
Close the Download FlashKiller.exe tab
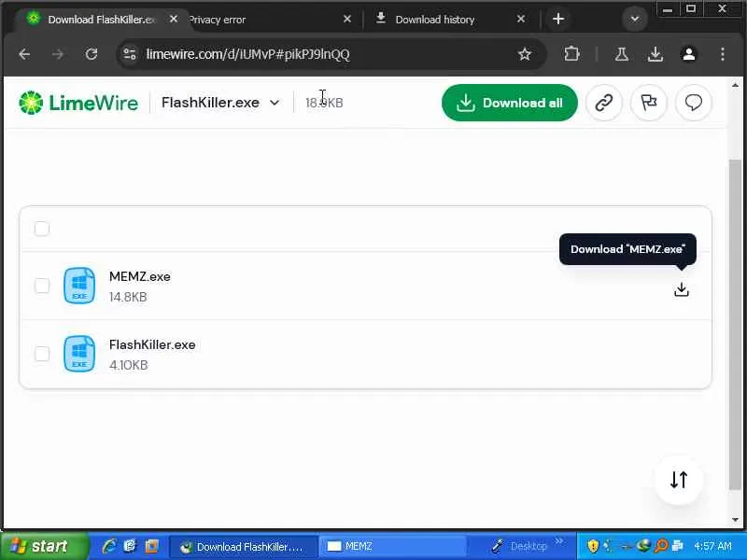174,19
